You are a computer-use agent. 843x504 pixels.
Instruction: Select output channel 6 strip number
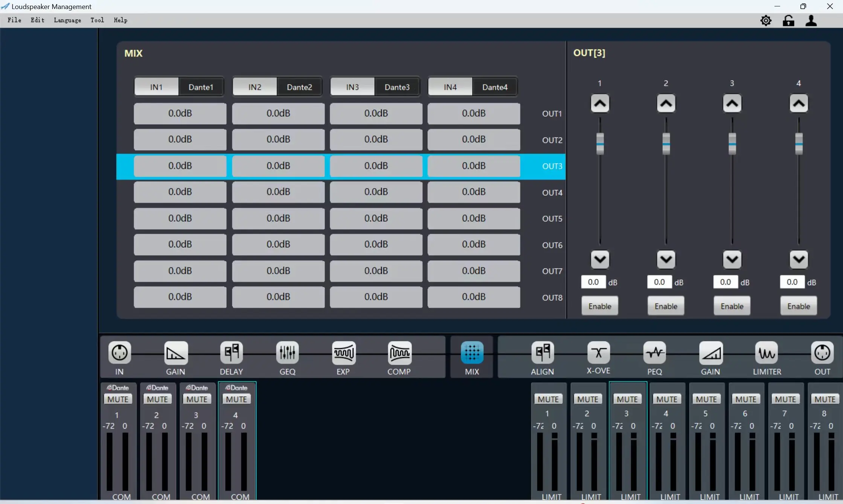pos(745,414)
